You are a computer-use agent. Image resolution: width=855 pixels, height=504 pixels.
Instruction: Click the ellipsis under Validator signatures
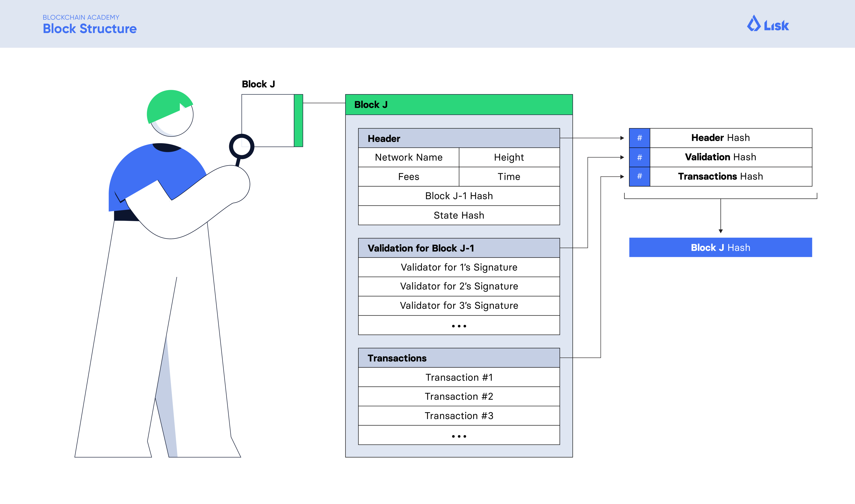click(458, 326)
